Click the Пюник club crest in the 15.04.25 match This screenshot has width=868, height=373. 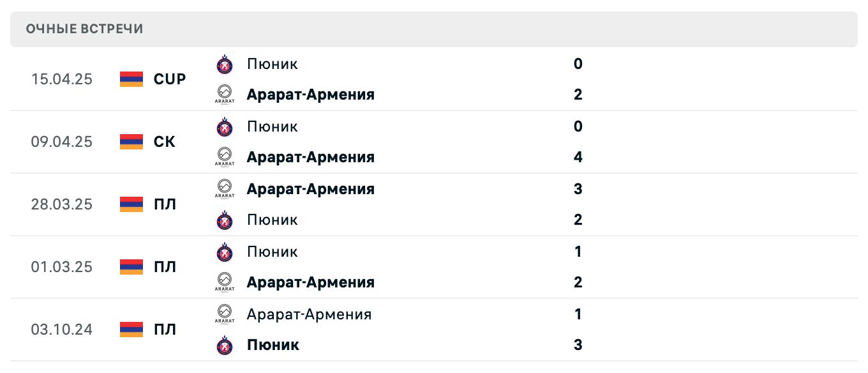(225, 64)
